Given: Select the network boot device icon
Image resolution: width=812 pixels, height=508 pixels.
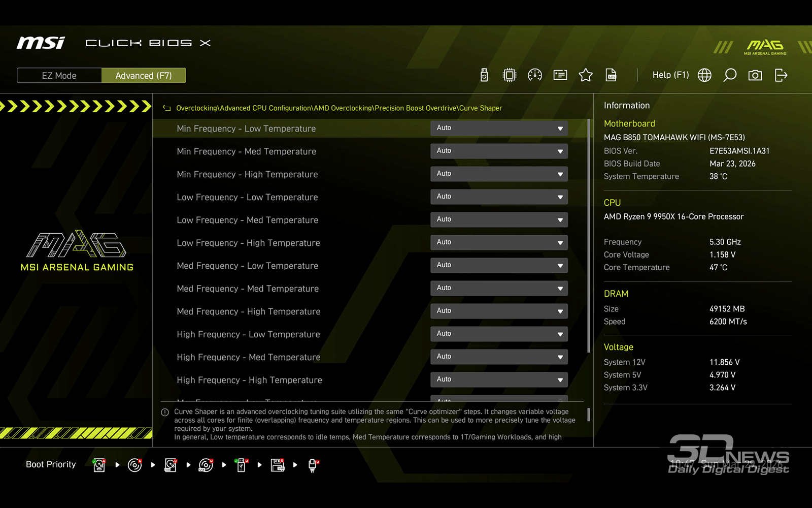Looking at the screenshot, I should (x=313, y=465).
